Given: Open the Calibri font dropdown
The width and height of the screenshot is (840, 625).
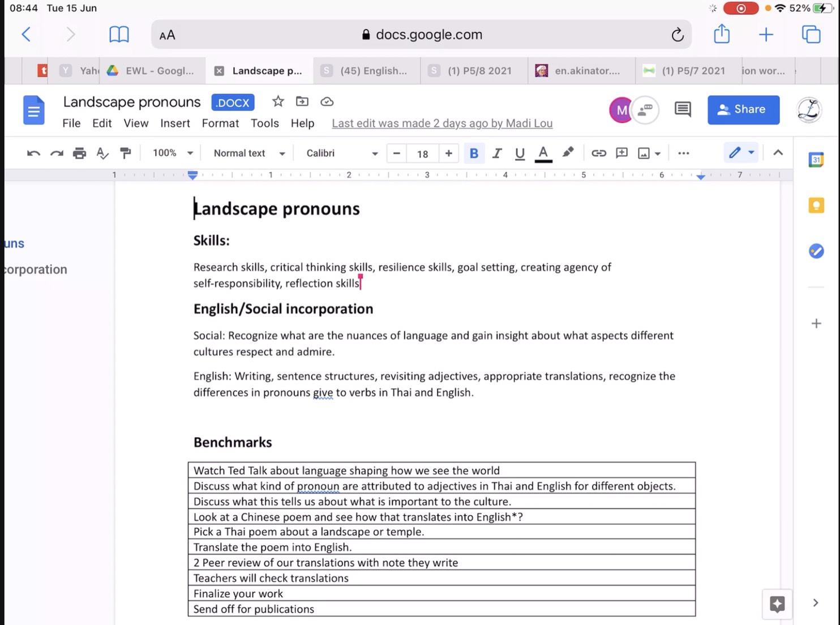Looking at the screenshot, I should pyautogui.click(x=342, y=153).
